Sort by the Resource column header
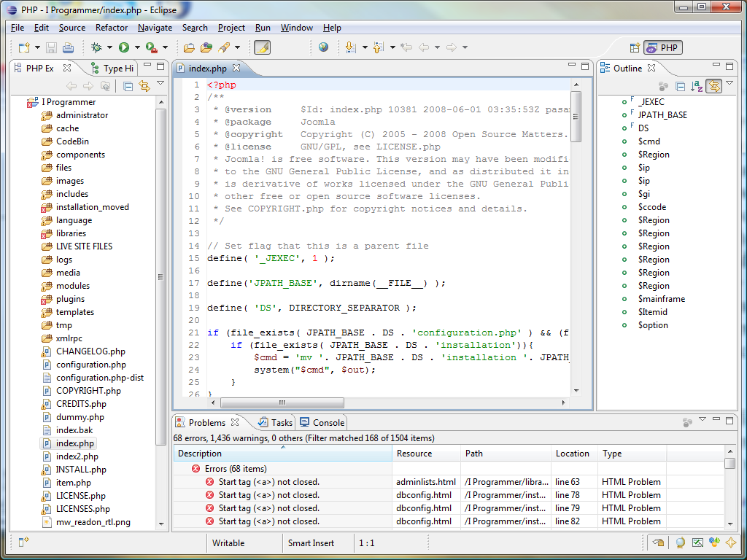 coord(426,454)
